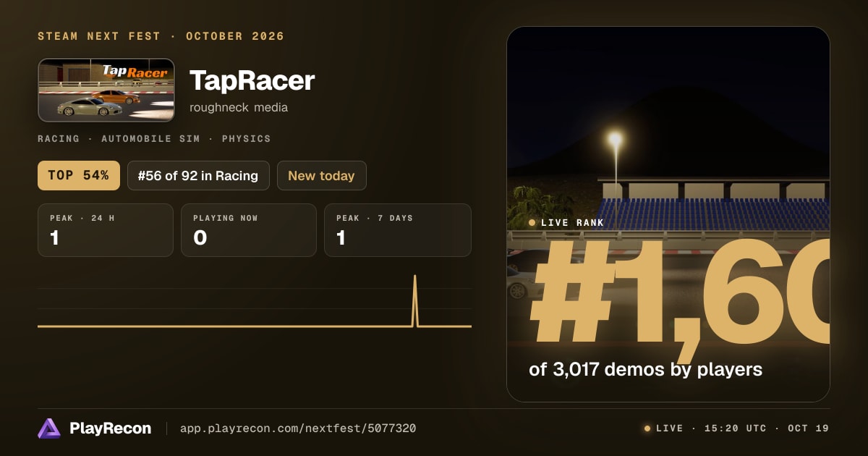The height and width of the screenshot is (456, 868).
Task: Select the TapRacer title text
Action: 252,80
